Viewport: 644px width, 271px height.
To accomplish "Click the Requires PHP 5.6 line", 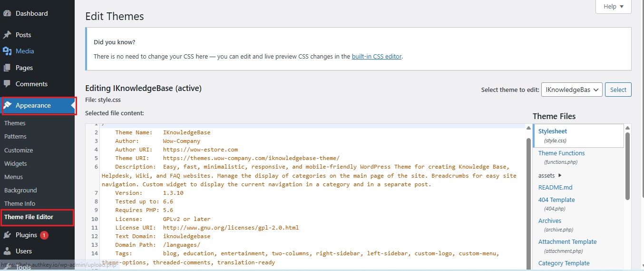I will pos(144,210).
